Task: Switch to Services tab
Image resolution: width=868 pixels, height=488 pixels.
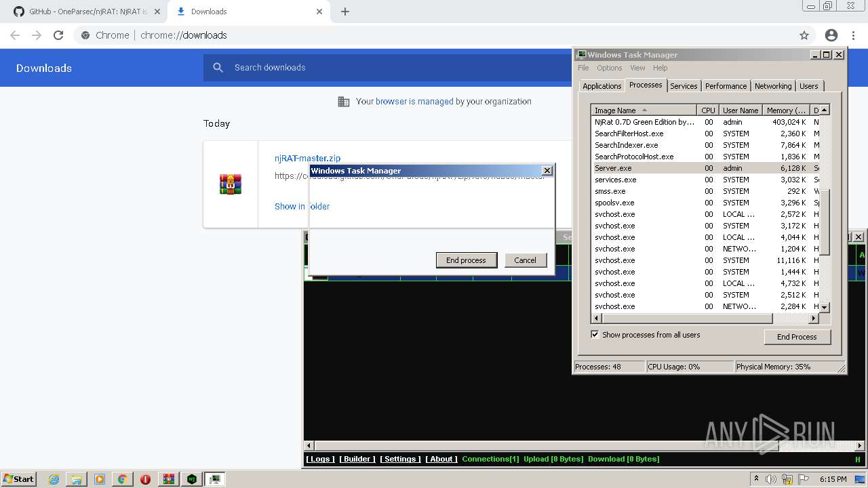Action: coord(684,86)
